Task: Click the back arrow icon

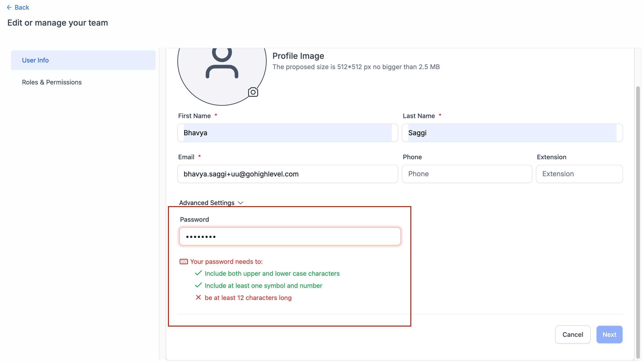Action: pos(9,8)
